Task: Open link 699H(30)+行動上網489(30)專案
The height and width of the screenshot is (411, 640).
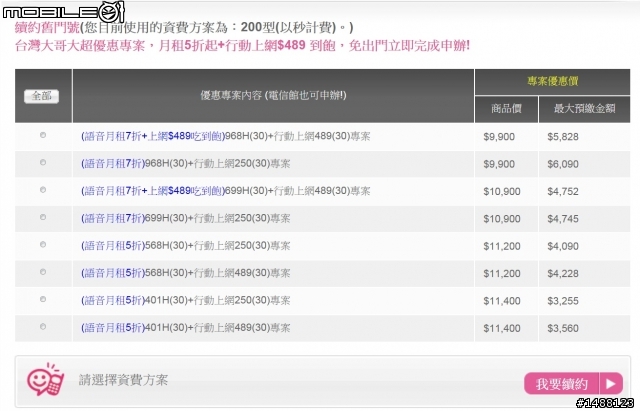Action: (x=298, y=191)
